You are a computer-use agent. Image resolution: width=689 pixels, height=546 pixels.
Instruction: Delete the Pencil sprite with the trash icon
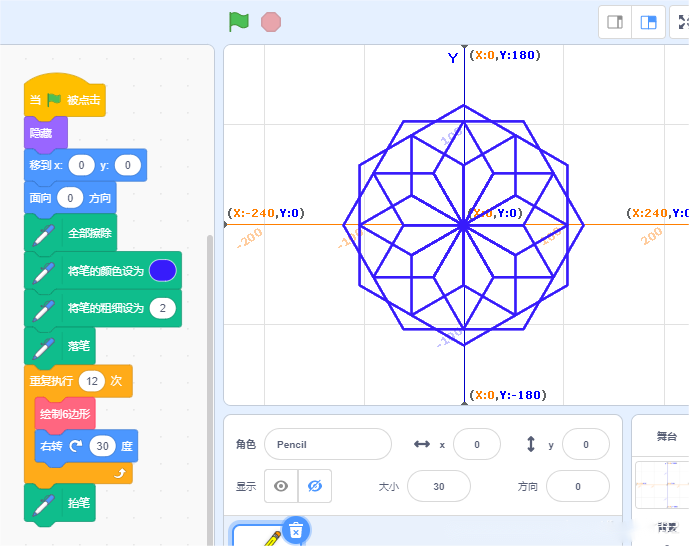296,530
